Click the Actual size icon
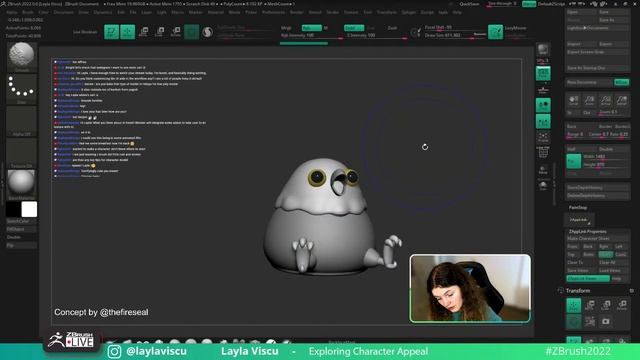This screenshot has height=360, width=640. 606,100
